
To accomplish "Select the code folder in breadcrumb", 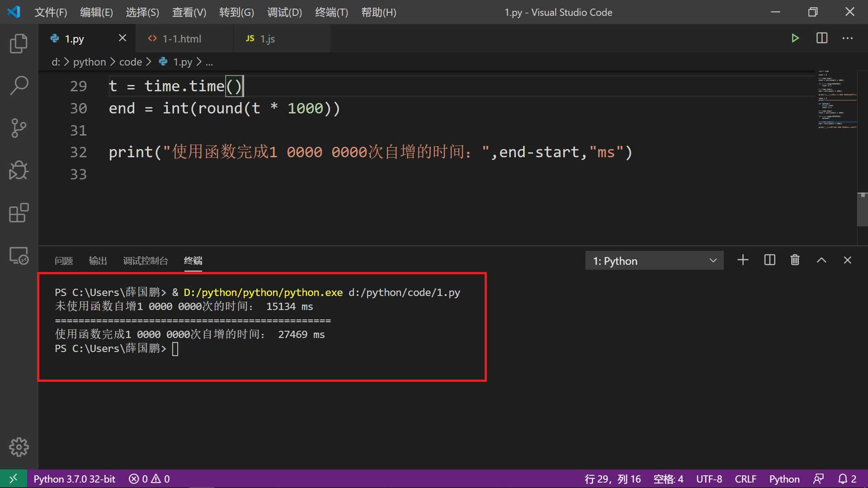I will 131,62.
